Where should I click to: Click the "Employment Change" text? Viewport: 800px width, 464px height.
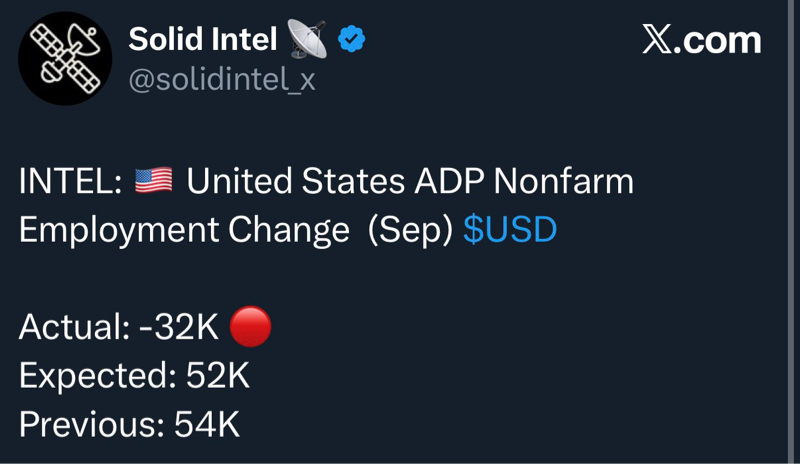pyautogui.click(x=184, y=230)
